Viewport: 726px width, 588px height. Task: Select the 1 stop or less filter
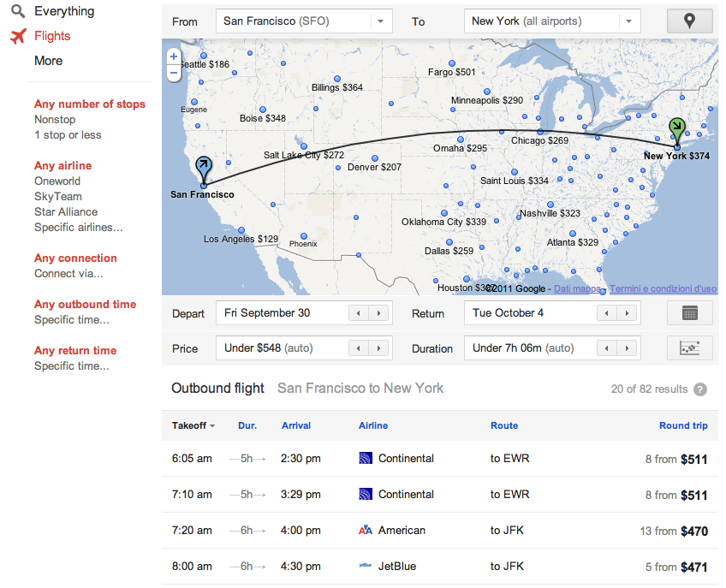68,135
